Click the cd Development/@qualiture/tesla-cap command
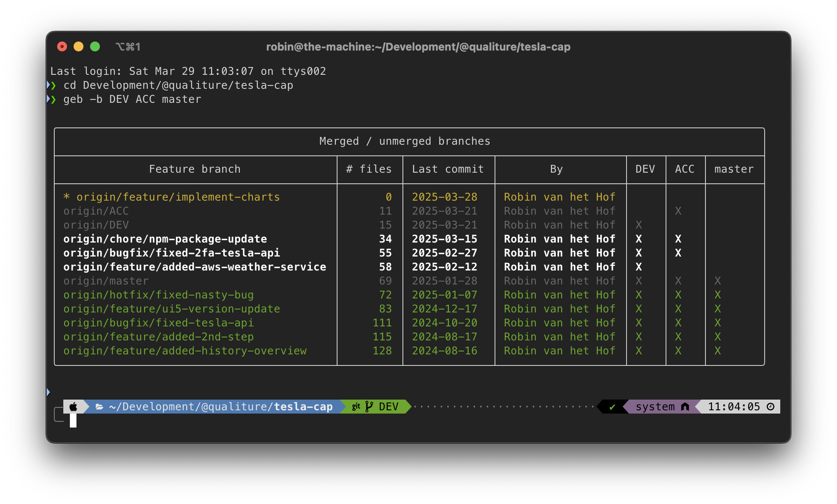Viewport: 837px width, 504px height. click(x=178, y=85)
